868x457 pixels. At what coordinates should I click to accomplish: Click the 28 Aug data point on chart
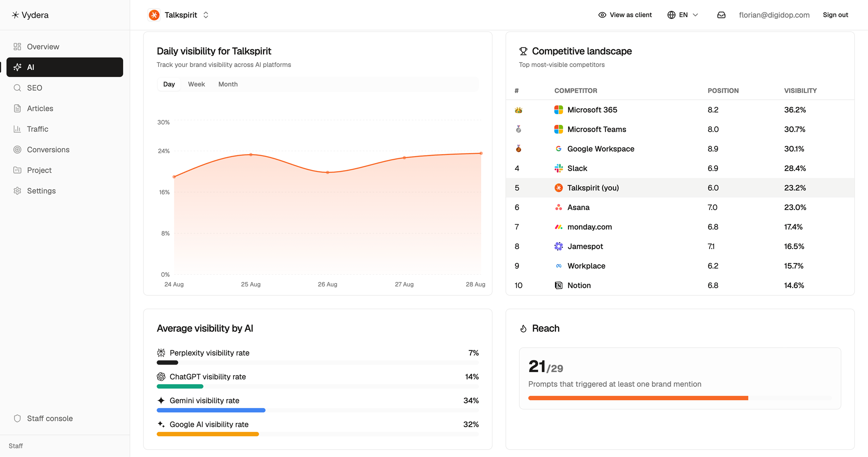click(x=481, y=153)
